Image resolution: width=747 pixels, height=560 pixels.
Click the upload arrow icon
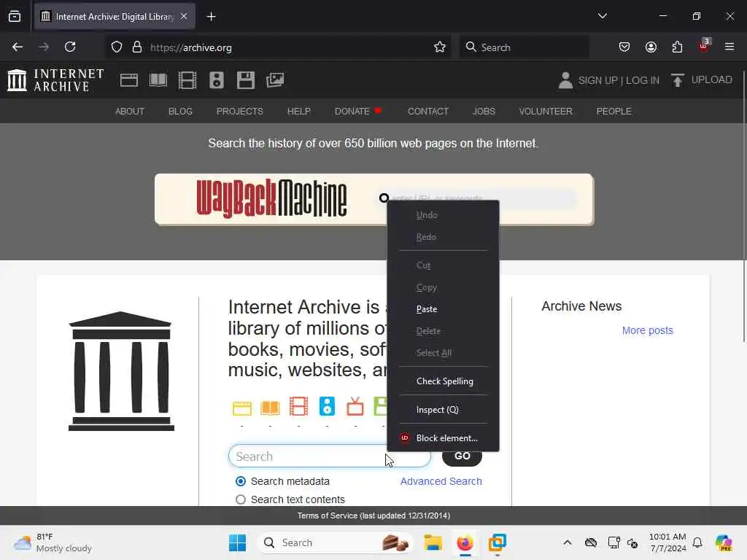click(678, 80)
